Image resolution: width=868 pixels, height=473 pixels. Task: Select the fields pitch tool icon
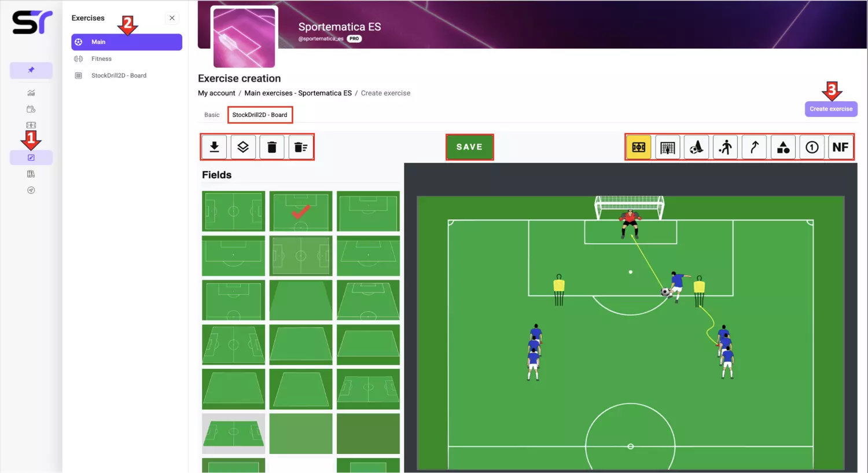[x=639, y=147]
